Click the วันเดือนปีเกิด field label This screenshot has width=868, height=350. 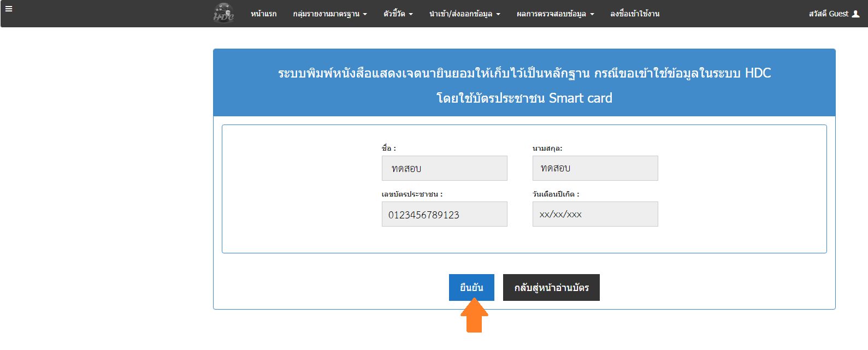pos(556,194)
